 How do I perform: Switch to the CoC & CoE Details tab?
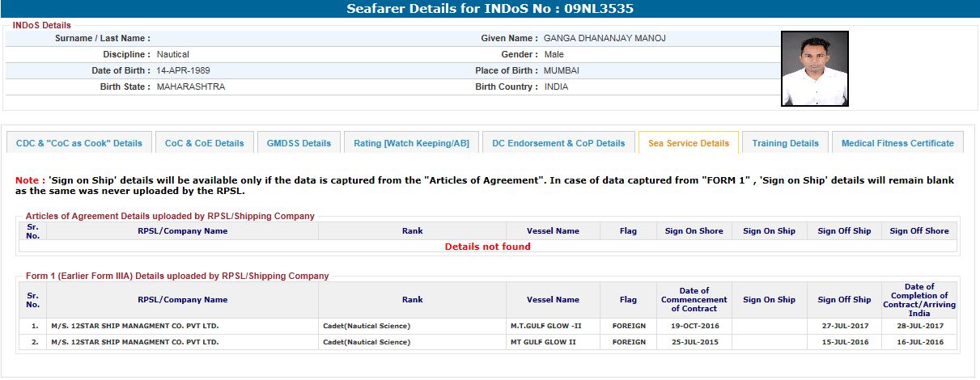pos(204,143)
